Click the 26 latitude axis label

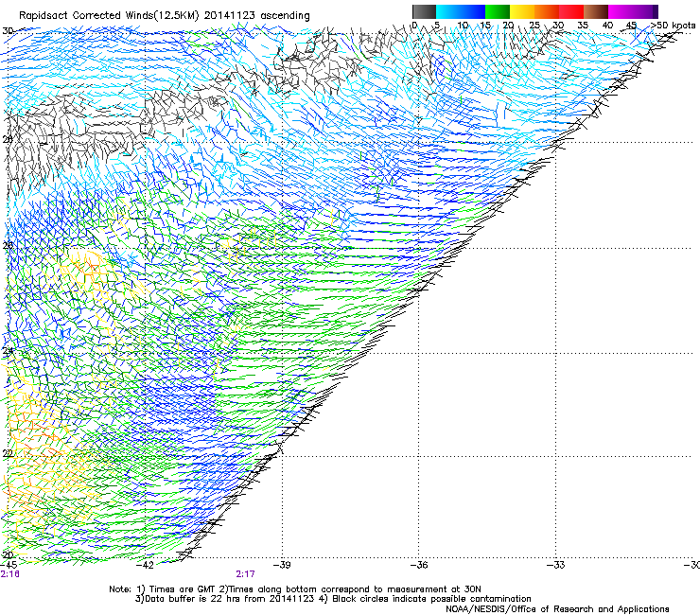[8, 245]
